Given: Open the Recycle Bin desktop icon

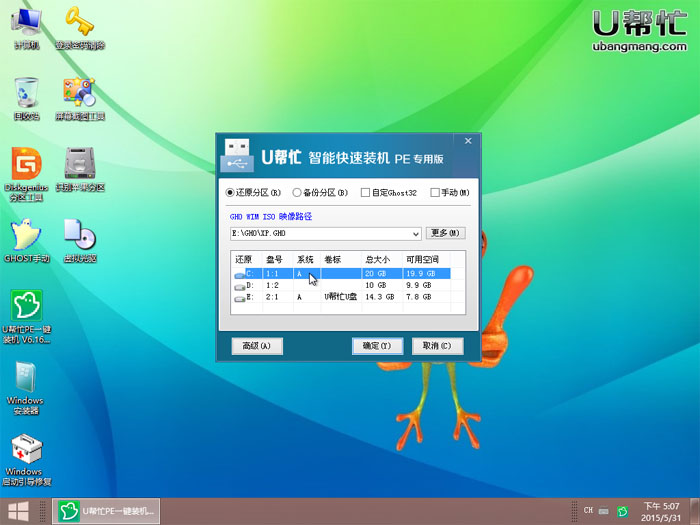Looking at the screenshot, I should pyautogui.click(x=25, y=93).
